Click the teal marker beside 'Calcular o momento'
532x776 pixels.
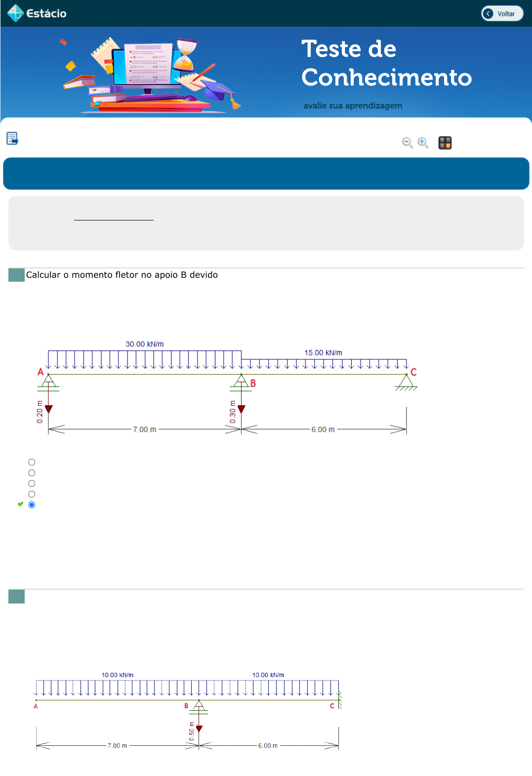(x=16, y=275)
